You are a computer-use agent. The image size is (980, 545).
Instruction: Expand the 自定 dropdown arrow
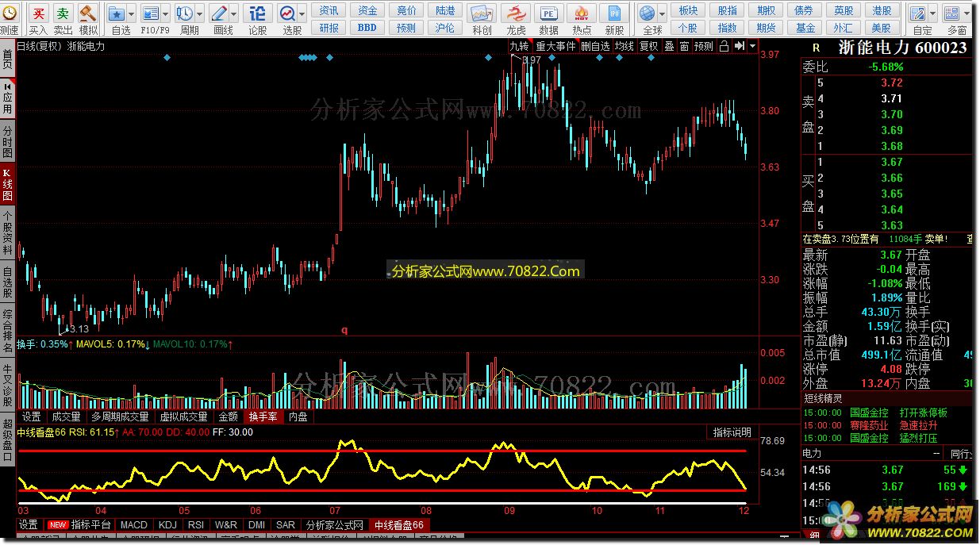point(932,13)
